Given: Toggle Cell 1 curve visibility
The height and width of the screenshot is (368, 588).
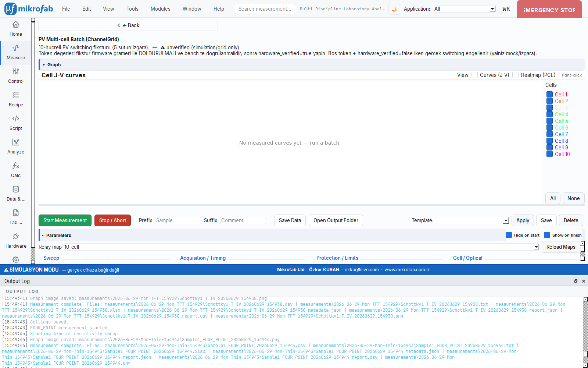Looking at the screenshot, I should [x=549, y=95].
